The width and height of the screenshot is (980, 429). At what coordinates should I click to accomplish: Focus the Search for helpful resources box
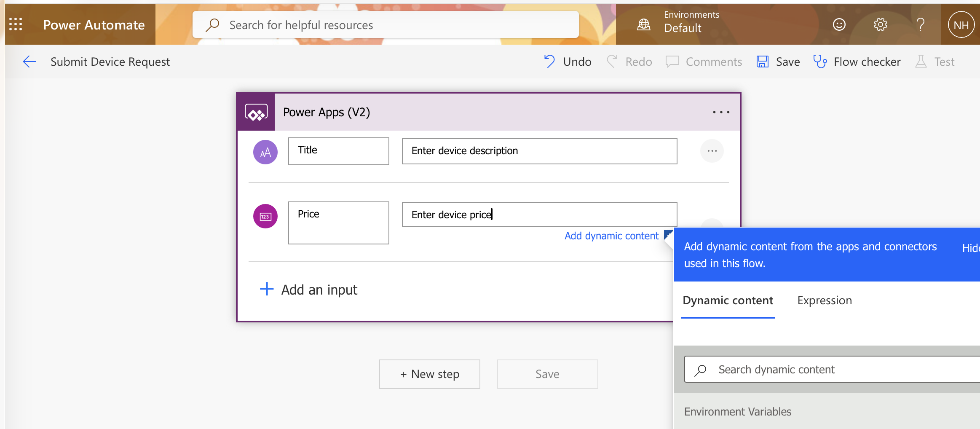click(386, 25)
